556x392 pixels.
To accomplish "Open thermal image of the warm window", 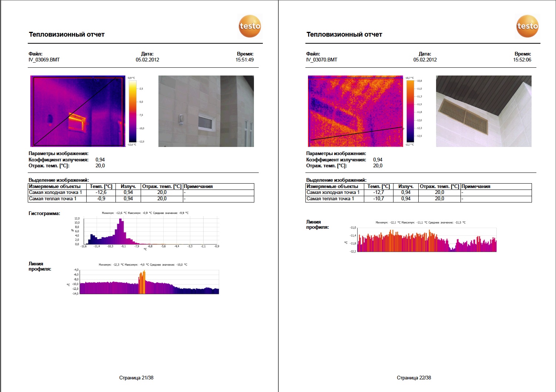I will pyautogui.click(x=78, y=111).
